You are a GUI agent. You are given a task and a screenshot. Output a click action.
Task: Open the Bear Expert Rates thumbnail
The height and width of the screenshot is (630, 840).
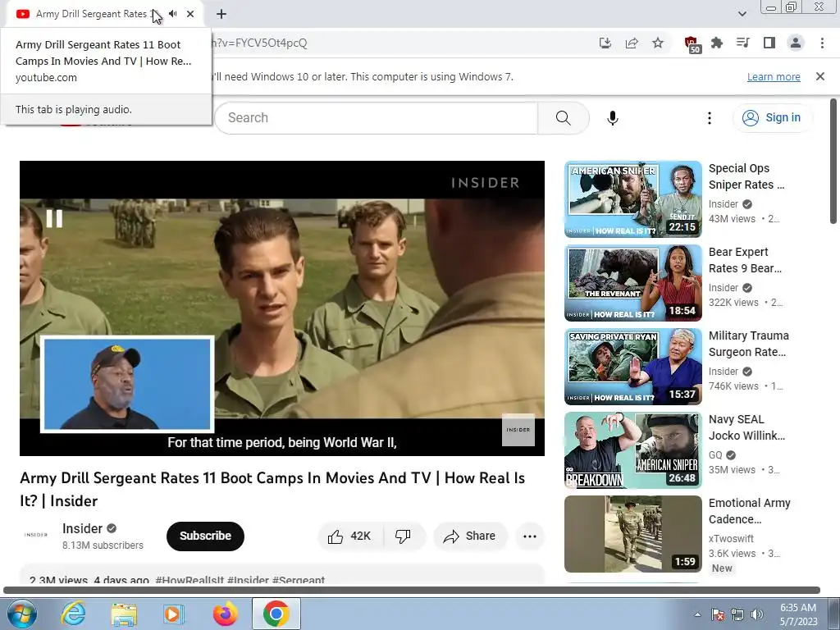click(632, 283)
